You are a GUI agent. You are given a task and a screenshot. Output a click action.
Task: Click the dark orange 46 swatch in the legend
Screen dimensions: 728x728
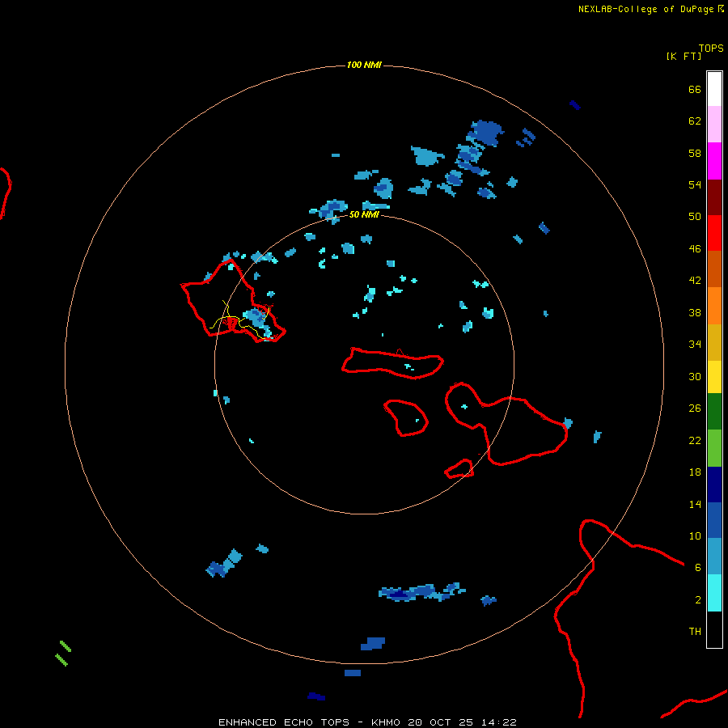pos(714,269)
